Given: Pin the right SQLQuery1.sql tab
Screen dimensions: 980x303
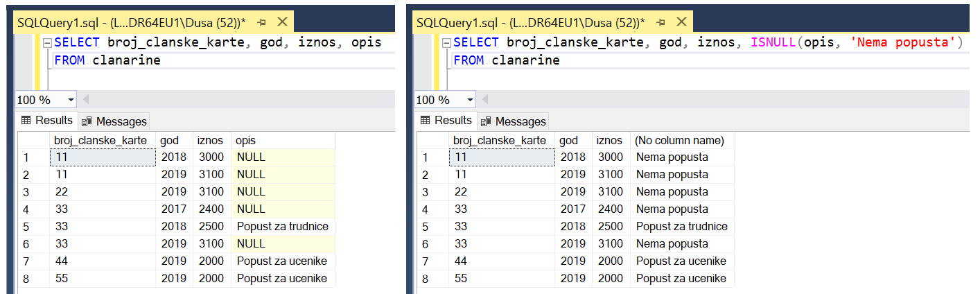Looking at the screenshot, I should click(662, 21).
